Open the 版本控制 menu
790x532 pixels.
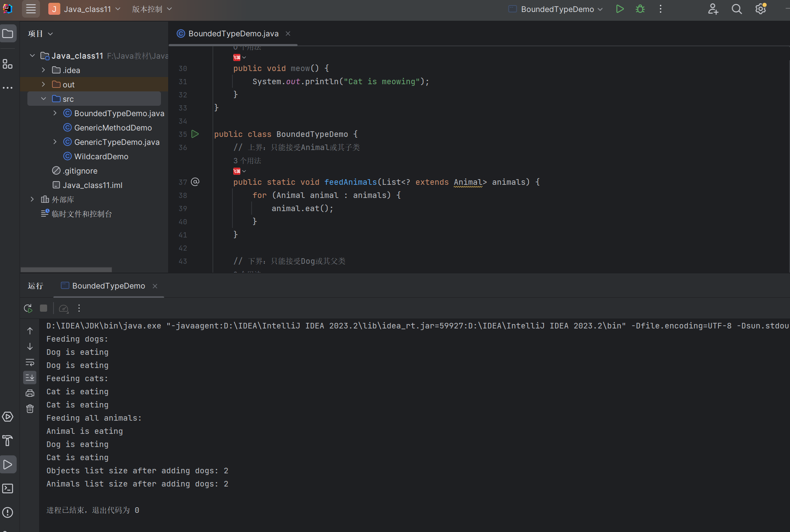click(x=152, y=9)
